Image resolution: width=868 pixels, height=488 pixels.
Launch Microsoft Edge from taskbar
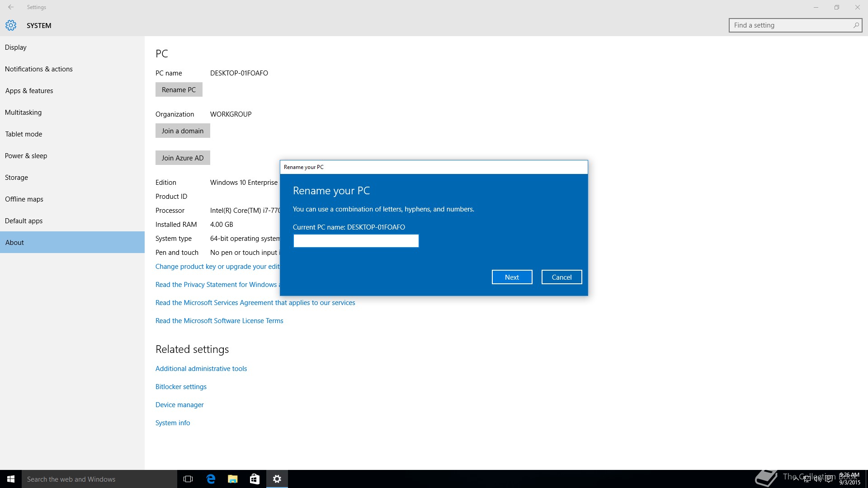pos(211,479)
